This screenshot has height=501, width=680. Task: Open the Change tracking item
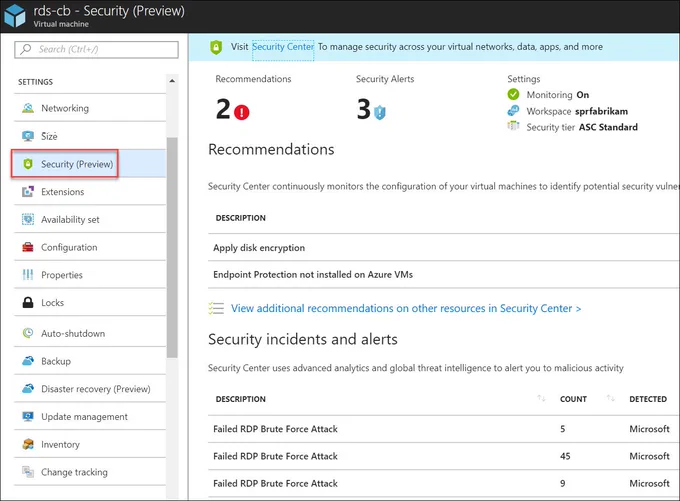click(90, 472)
